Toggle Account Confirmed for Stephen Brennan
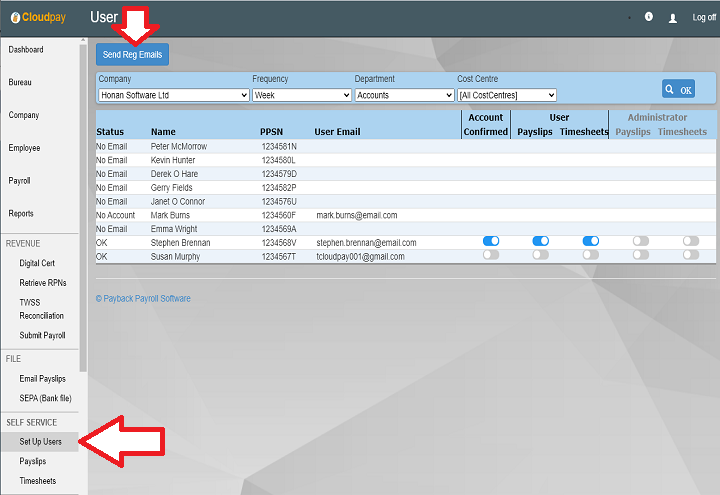Viewport: 720px width, 495px height. (x=490, y=241)
